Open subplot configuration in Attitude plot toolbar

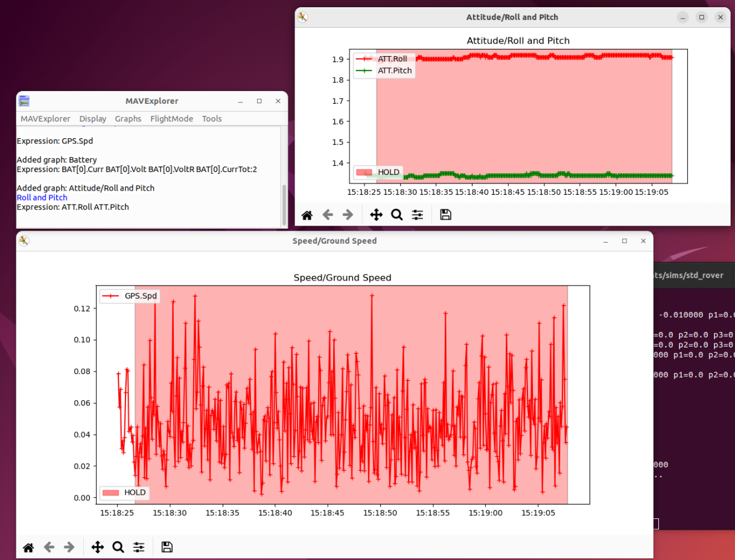coord(418,215)
